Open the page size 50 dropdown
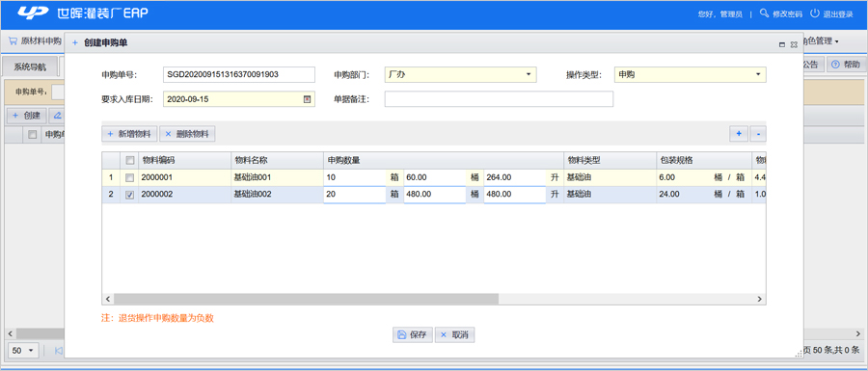The image size is (868, 371). [23, 351]
